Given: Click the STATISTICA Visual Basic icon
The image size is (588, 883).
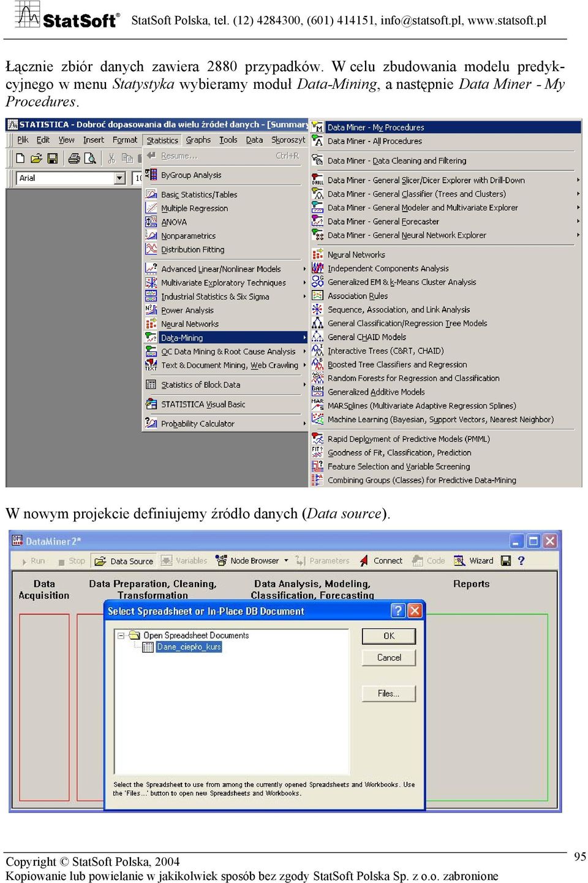Looking at the screenshot, I should (x=151, y=404).
